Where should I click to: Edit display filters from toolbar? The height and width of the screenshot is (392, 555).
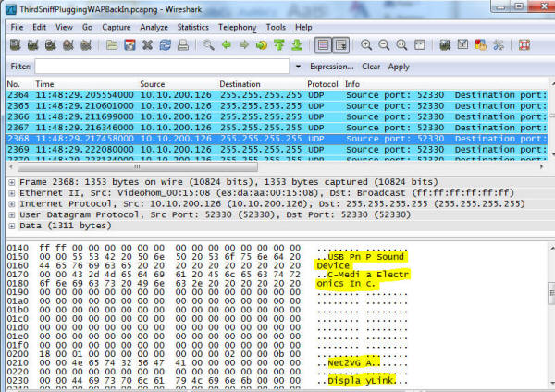[462, 45]
